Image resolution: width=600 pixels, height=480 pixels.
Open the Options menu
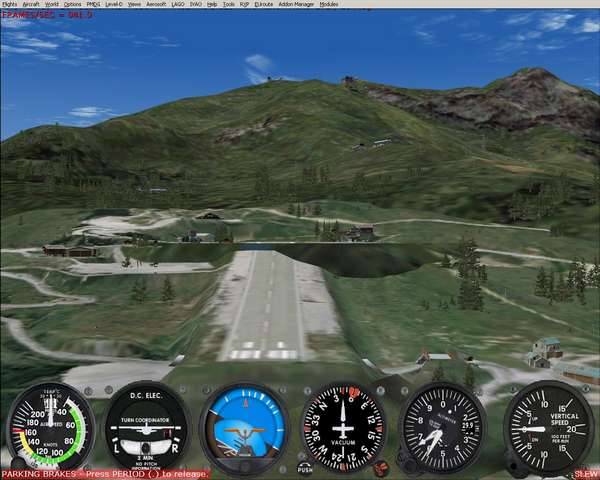click(72, 4)
